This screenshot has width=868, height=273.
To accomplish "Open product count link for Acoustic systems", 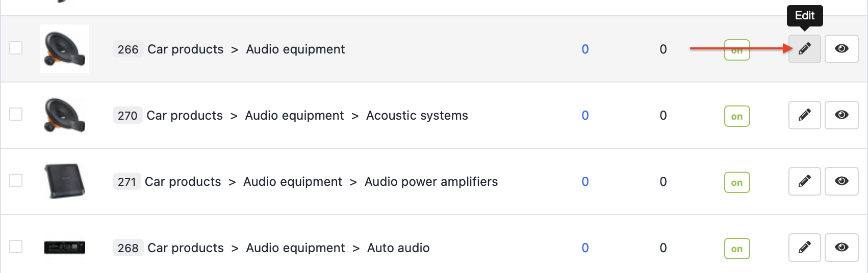I will coord(585,116).
